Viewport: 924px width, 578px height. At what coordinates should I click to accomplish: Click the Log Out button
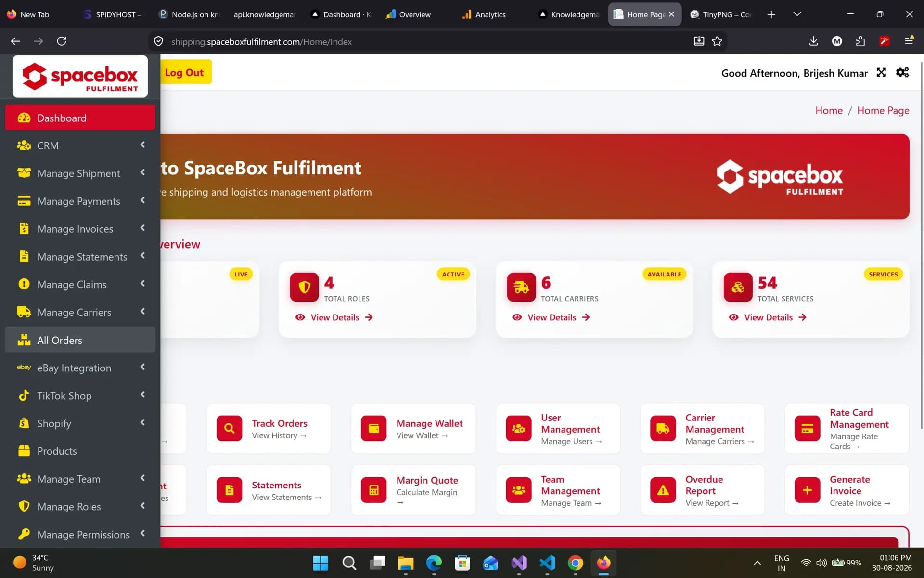pos(185,72)
